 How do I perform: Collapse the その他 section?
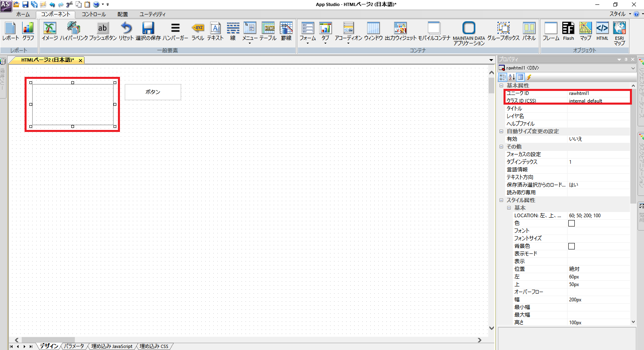[502, 146]
